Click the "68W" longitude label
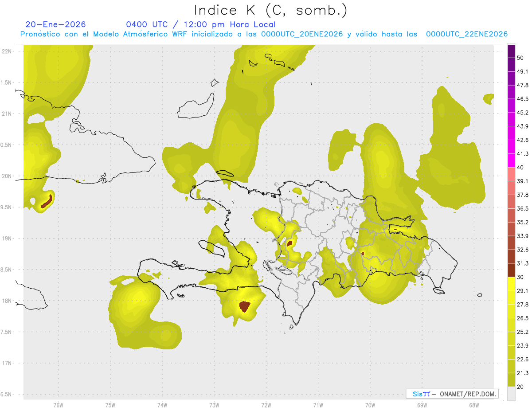 coord(474,405)
